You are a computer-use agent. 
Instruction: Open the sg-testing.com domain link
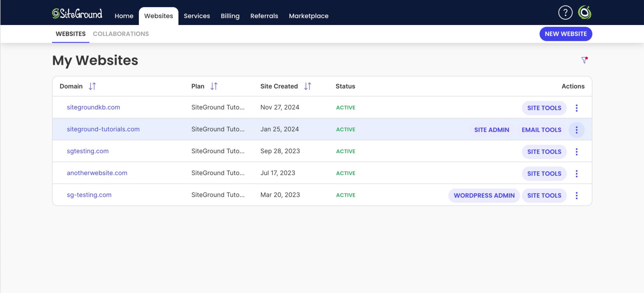tap(89, 195)
